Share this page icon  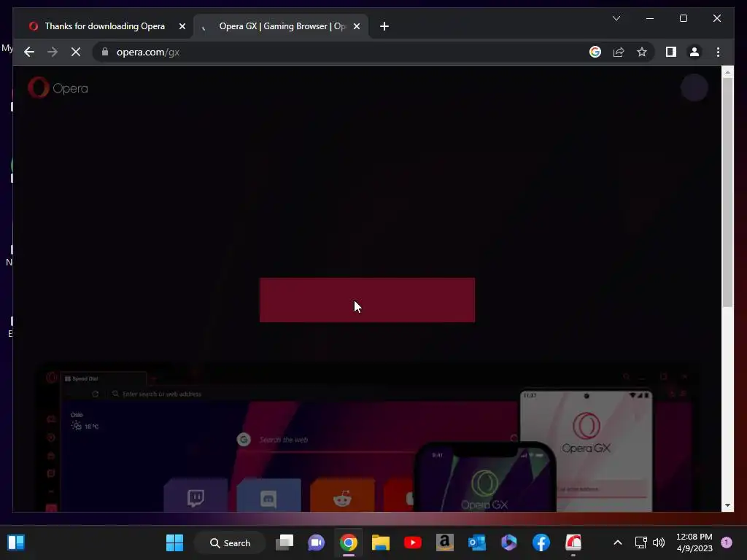coord(619,52)
